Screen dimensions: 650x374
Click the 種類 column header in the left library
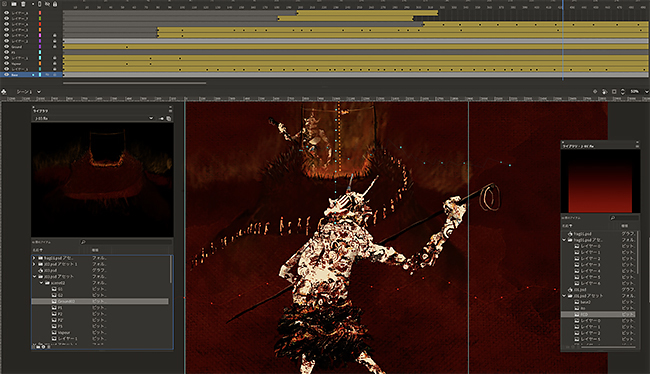[95, 250]
